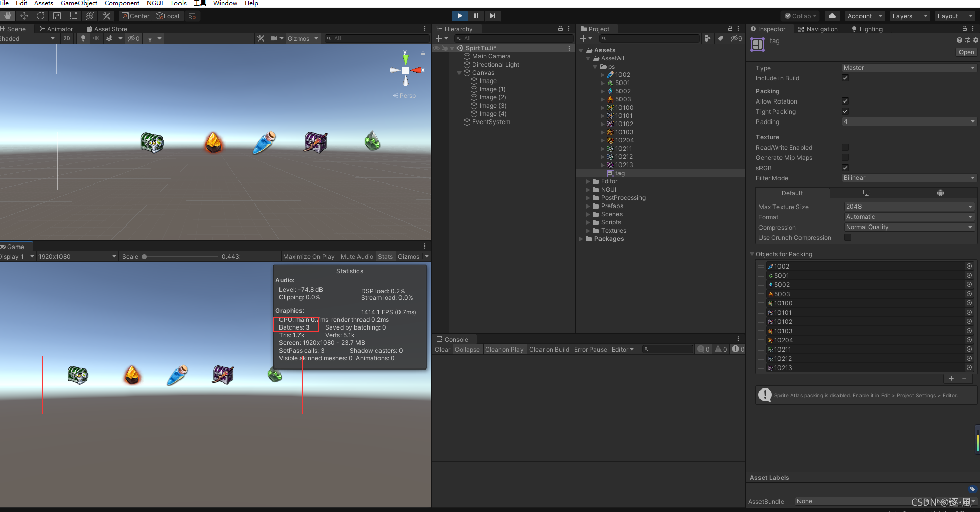
Task: Open custom editor tools icon
Action: [106, 16]
